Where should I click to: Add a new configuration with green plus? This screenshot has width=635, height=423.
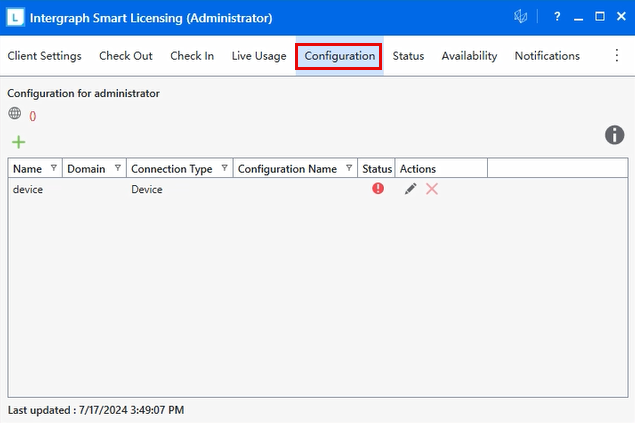coord(18,143)
